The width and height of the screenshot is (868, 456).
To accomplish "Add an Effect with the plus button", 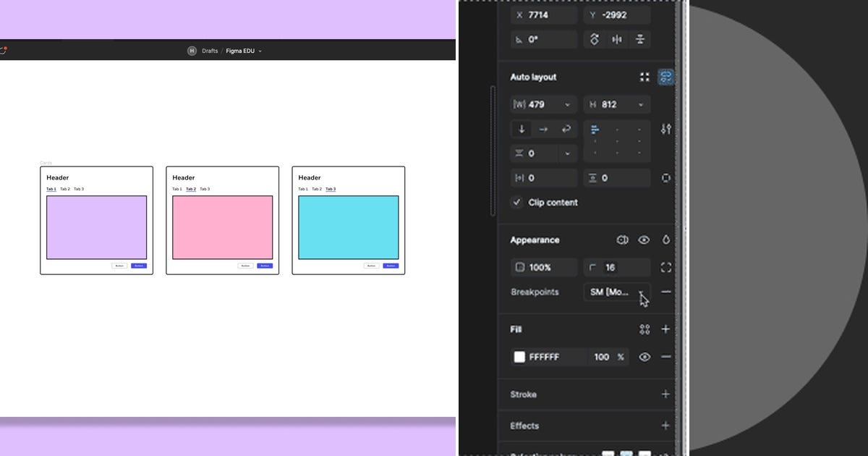I will pos(665,426).
